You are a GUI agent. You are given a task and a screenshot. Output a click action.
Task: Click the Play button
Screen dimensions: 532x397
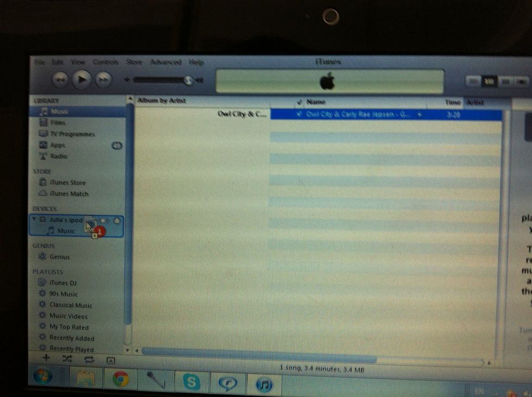tap(81, 80)
